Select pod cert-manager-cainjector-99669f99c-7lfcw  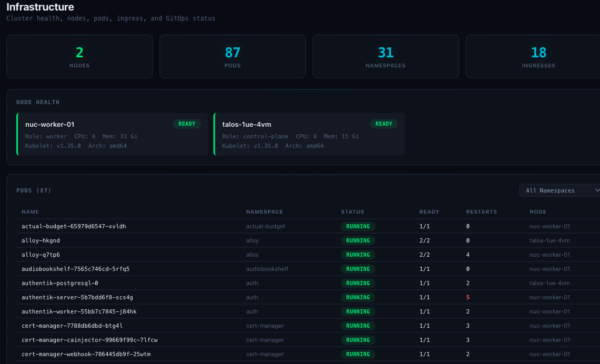pyautogui.click(x=89, y=340)
